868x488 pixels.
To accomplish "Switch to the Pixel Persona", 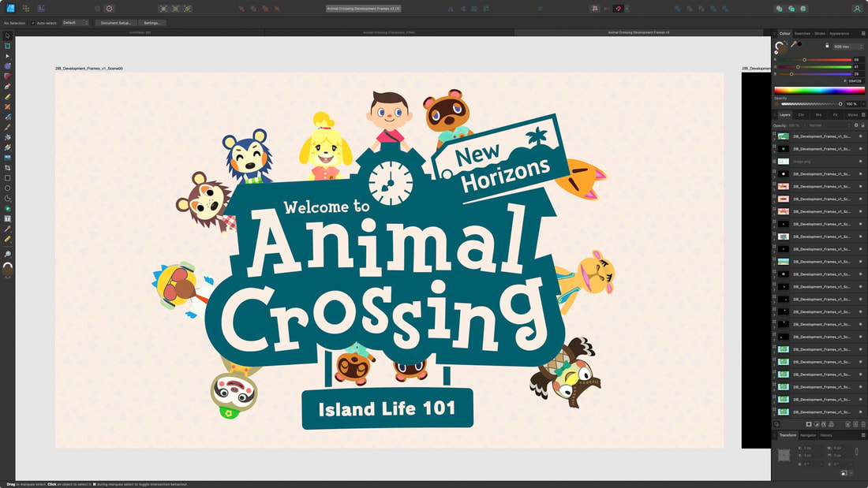I will pos(25,9).
